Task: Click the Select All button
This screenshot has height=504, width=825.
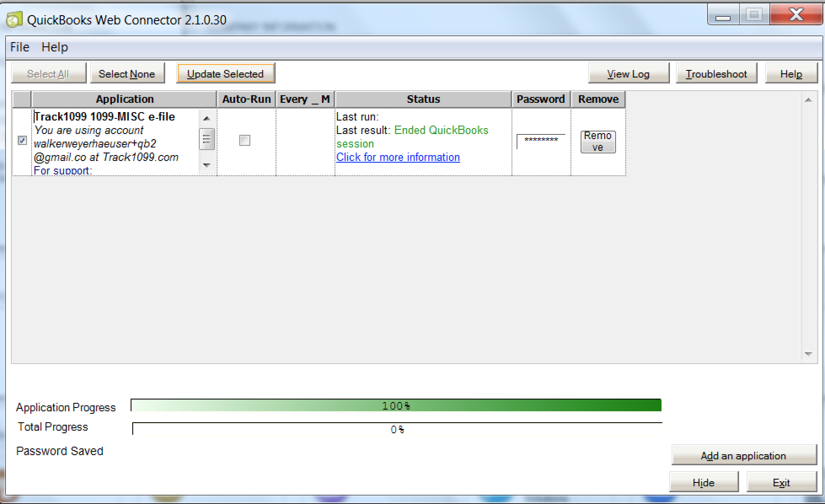Action: 48,74
